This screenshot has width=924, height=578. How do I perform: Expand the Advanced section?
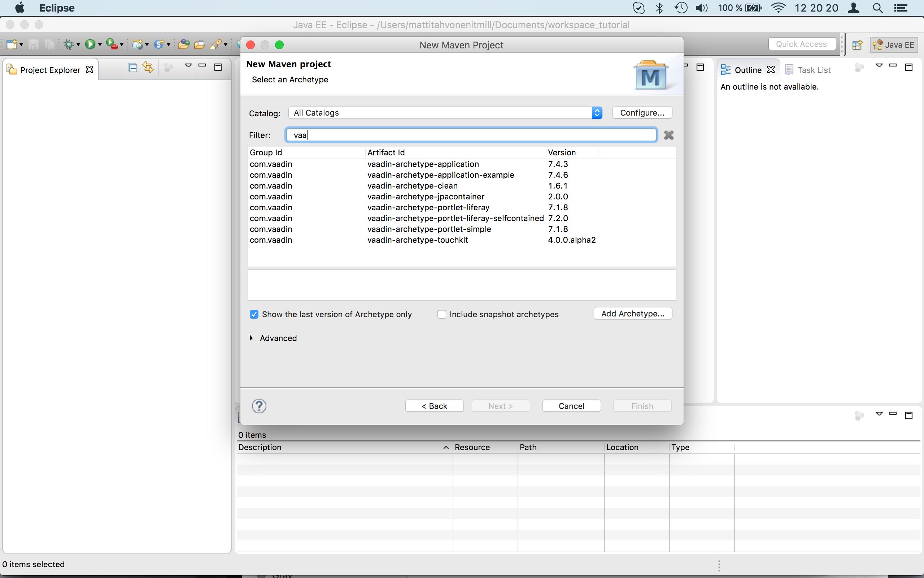pyautogui.click(x=251, y=338)
